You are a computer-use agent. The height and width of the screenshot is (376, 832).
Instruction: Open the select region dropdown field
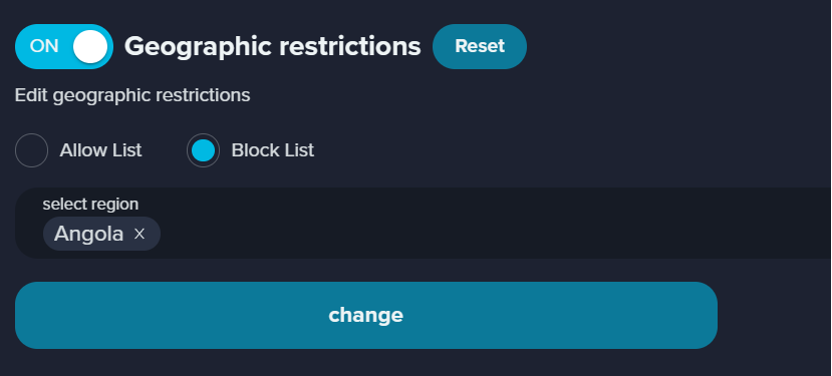pyautogui.click(x=423, y=223)
